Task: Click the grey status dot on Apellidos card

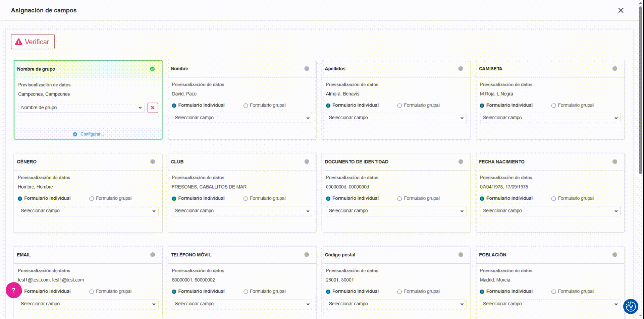Action: [461, 69]
